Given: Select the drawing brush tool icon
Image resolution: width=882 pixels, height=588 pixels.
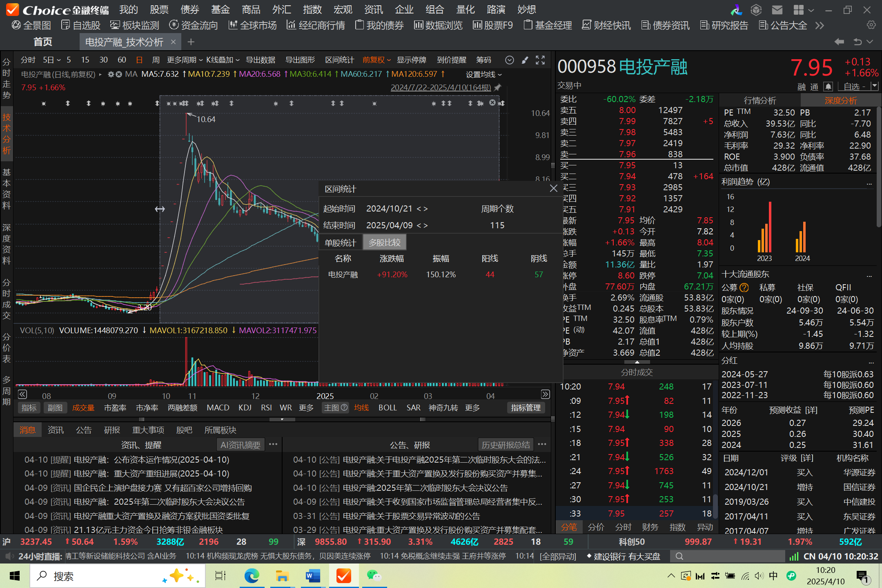Looking at the screenshot, I should [x=525, y=60].
